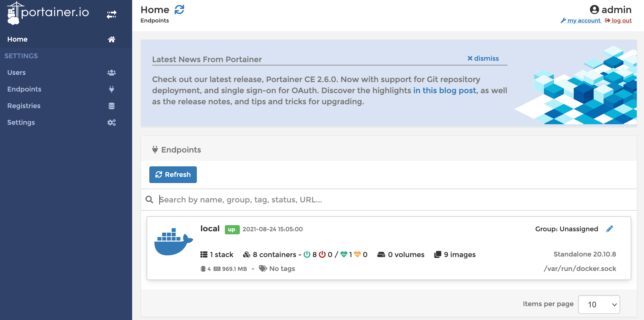The image size is (644, 320).
Task: Click the '/var/run/docker.sock' path
Action: pos(580,268)
